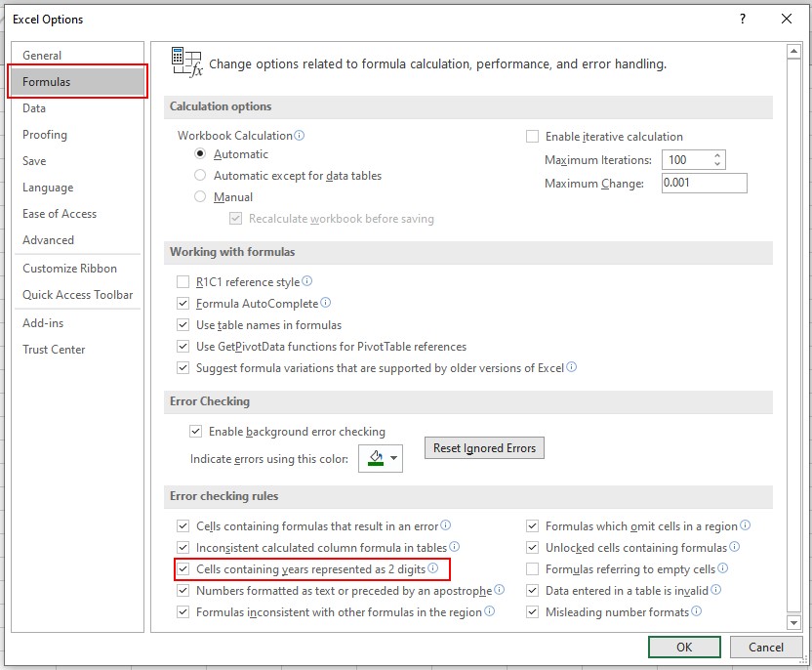The image size is (812, 670).
Task: Click info icon for cells containing 2-digit years
Action: 433,568
